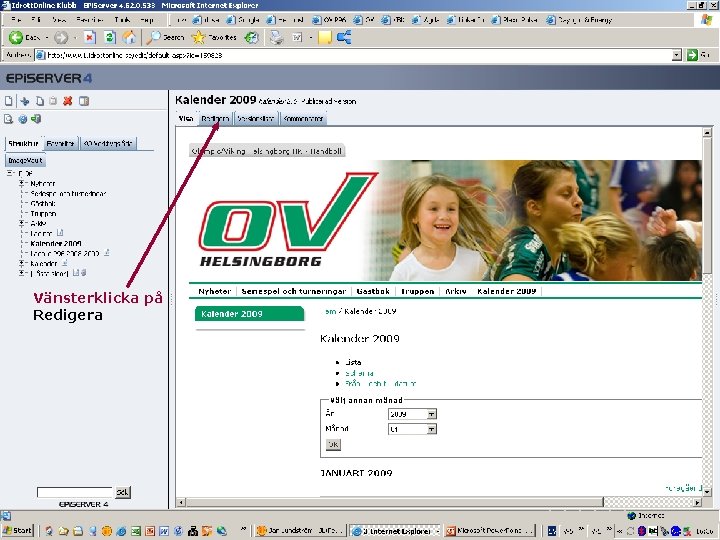
Task: Click the OV Helsingborg logo image
Action: [x=288, y=220]
